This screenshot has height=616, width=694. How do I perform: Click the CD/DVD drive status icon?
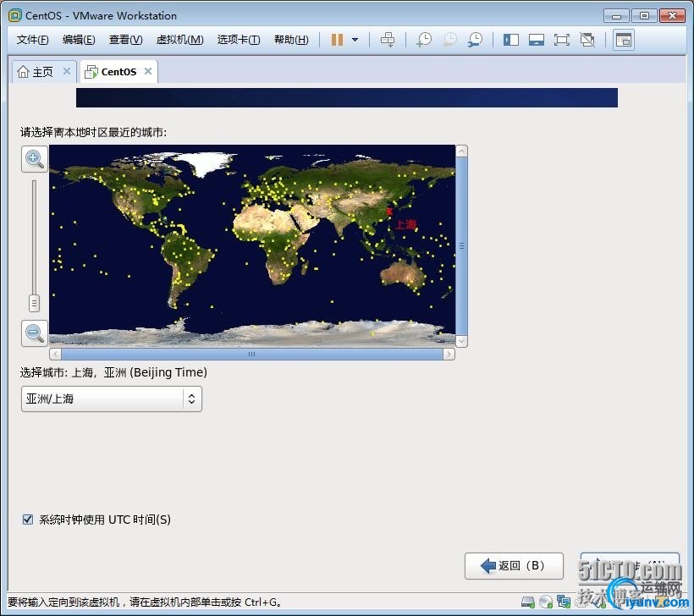[546, 602]
